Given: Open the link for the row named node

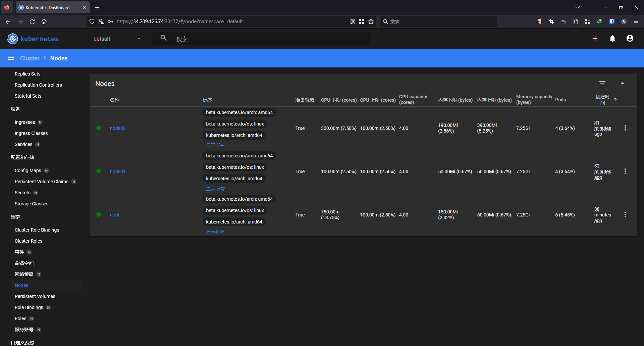Looking at the screenshot, I should coord(115,215).
